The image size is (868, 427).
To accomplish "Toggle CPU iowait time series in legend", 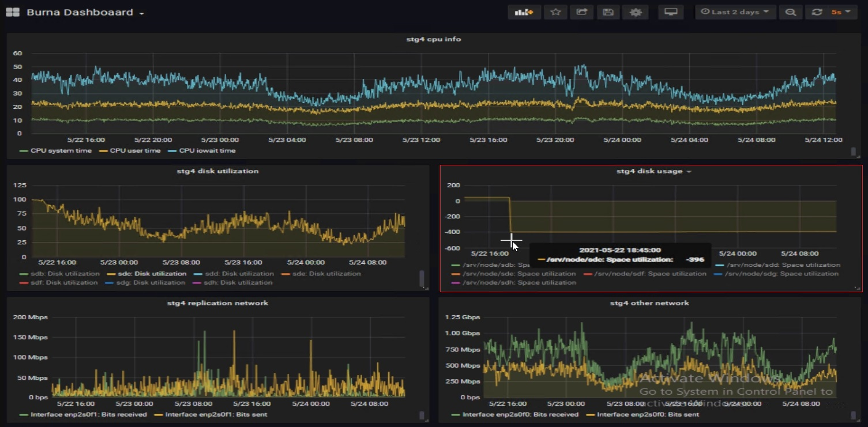I will [x=207, y=150].
